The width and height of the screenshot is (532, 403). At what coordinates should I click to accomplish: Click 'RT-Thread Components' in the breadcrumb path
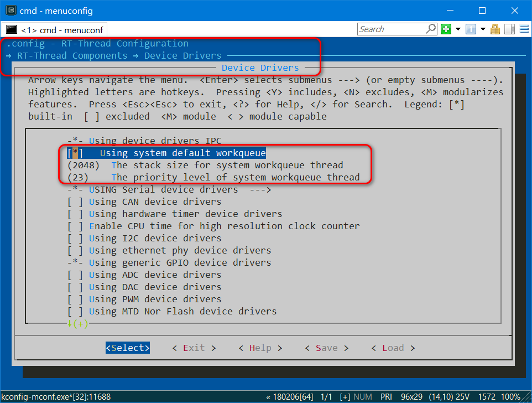[72, 56]
